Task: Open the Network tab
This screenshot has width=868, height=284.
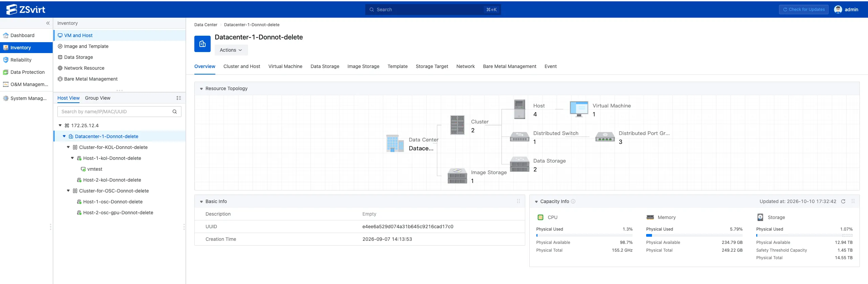Action: [x=465, y=66]
